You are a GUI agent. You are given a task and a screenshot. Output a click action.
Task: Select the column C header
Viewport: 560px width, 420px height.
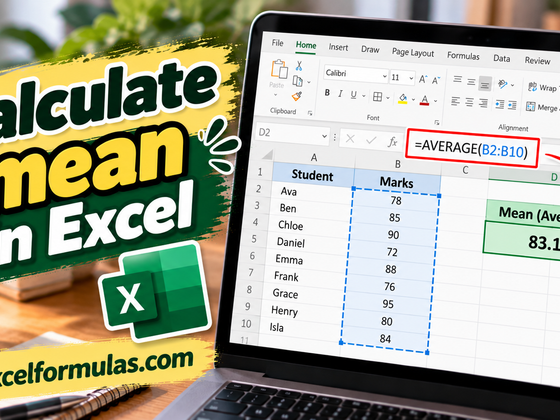pos(465,170)
